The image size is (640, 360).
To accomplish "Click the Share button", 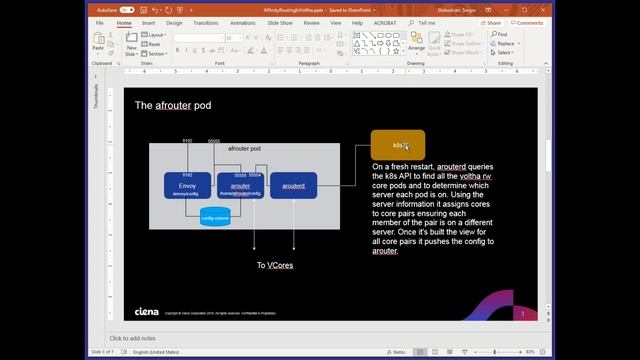I will click(491, 23).
